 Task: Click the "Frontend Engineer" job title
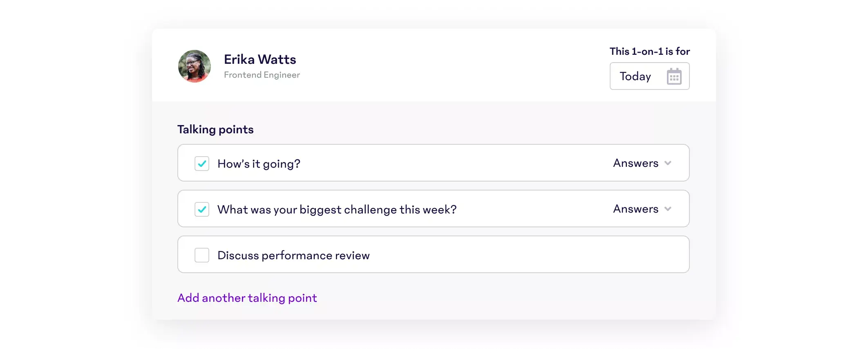point(262,75)
